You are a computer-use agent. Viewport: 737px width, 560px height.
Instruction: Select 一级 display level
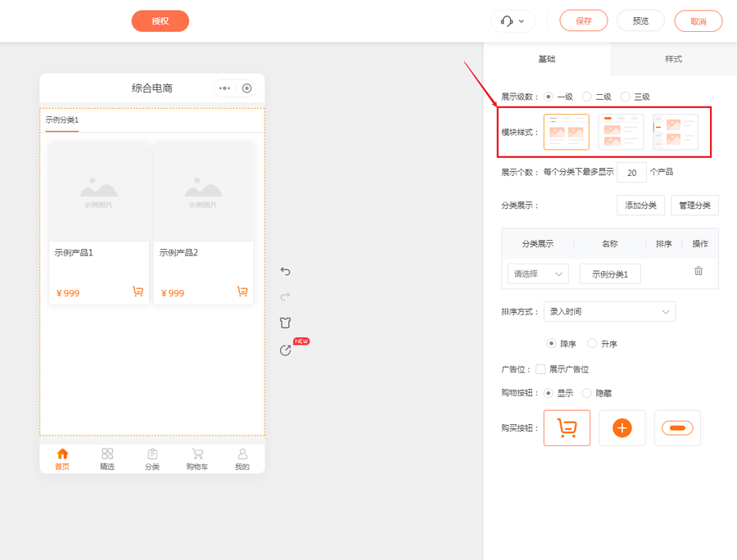(x=548, y=97)
